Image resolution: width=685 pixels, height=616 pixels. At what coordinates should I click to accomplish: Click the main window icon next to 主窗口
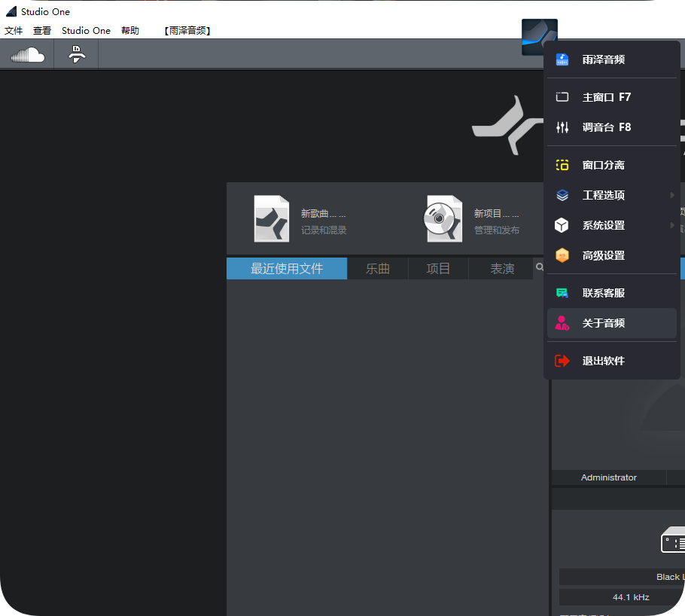tap(562, 97)
